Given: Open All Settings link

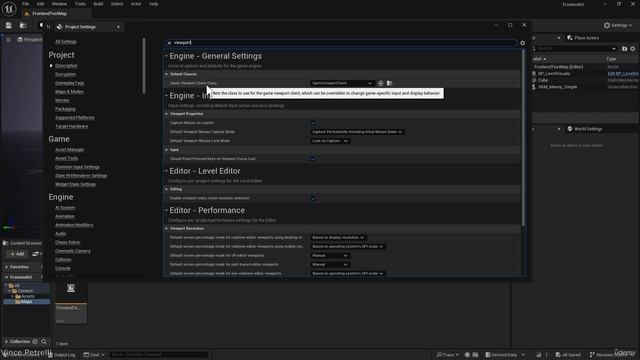Looking at the screenshot, I should point(66,42).
